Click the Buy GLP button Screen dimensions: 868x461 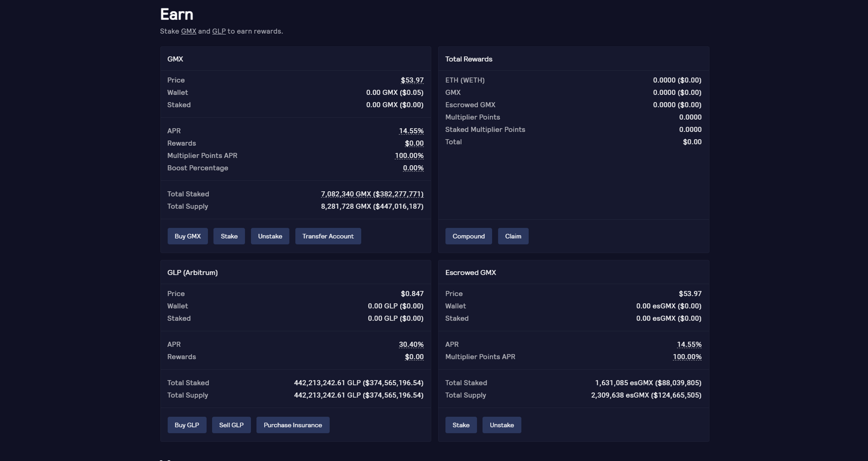187,425
